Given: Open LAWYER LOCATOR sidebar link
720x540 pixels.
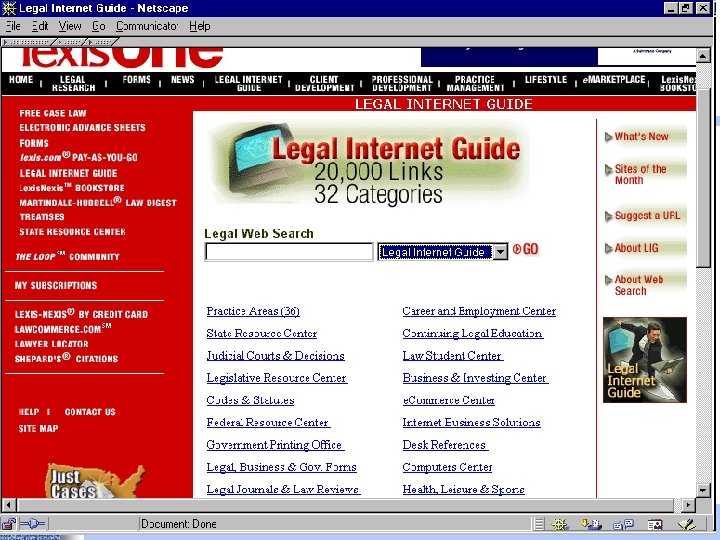Looking at the screenshot, I should pos(51,344).
